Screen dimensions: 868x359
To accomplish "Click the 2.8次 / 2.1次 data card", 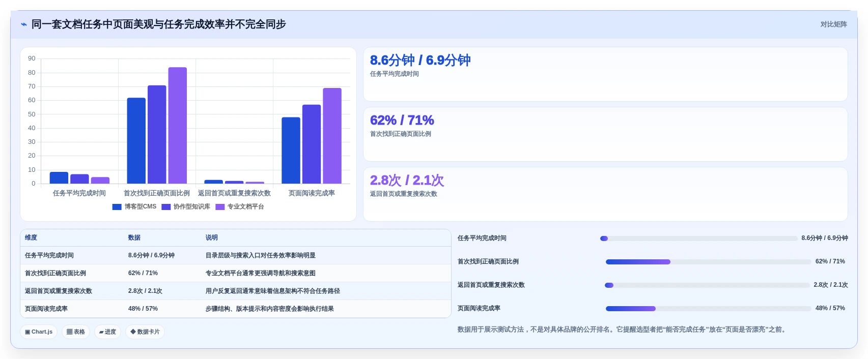I will [605, 194].
